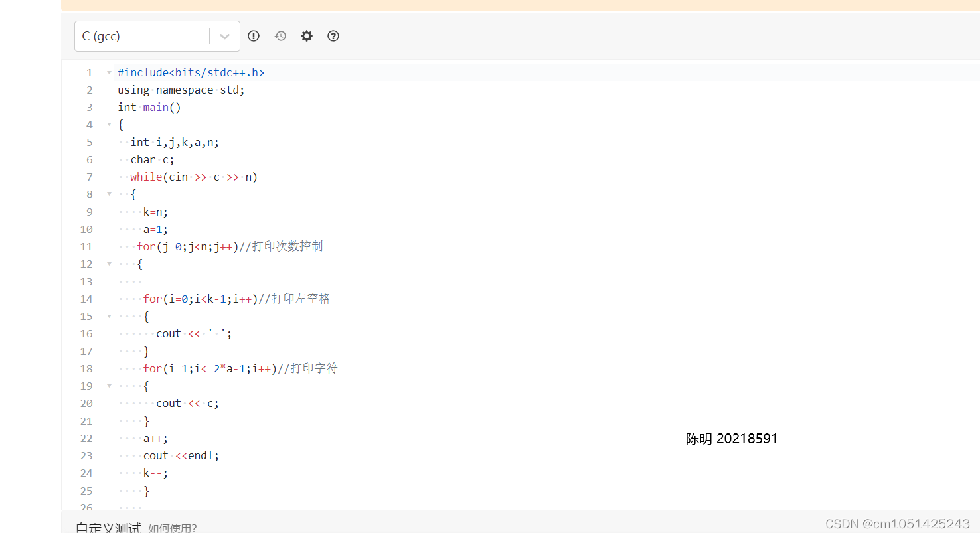The height and width of the screenshot is (535, 980).
Task: Fold the code block at line 19
Action: click(109, 386)
